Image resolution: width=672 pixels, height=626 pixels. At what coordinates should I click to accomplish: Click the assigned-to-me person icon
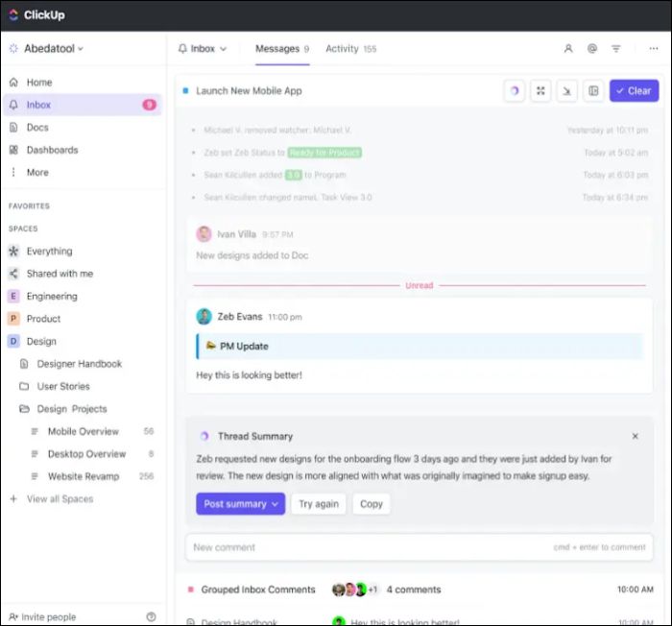pos(568,48)
